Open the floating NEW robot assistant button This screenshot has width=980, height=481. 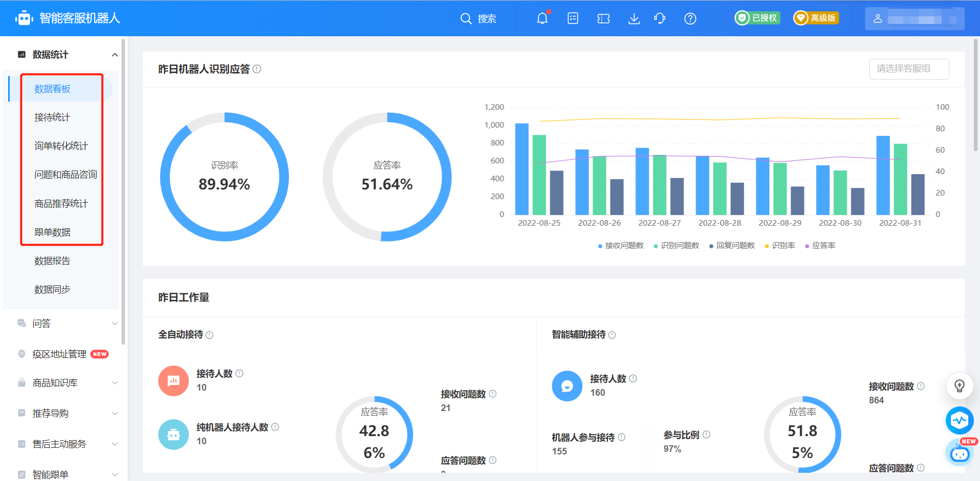coord(960,452)
